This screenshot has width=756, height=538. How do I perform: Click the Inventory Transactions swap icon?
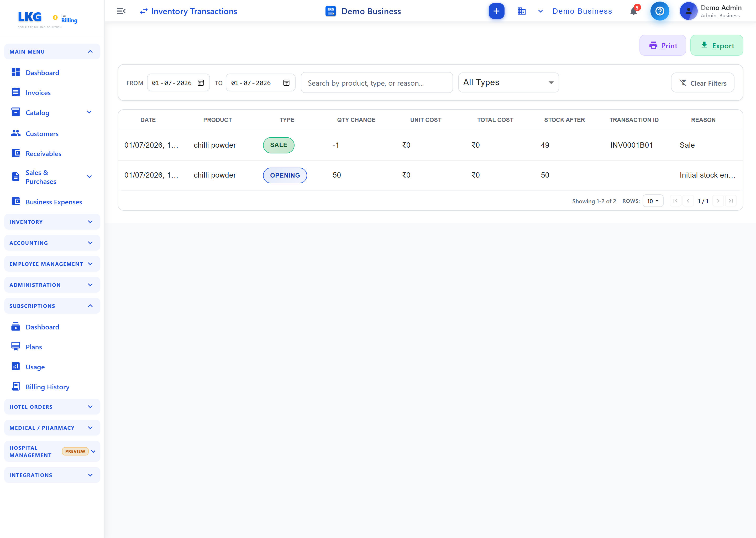(144, 12)
